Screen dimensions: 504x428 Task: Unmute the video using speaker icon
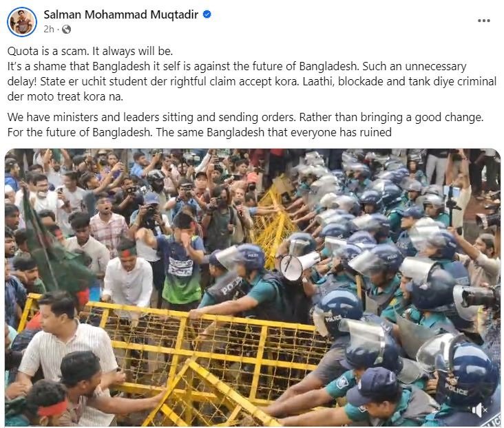[x=480, y=410]
